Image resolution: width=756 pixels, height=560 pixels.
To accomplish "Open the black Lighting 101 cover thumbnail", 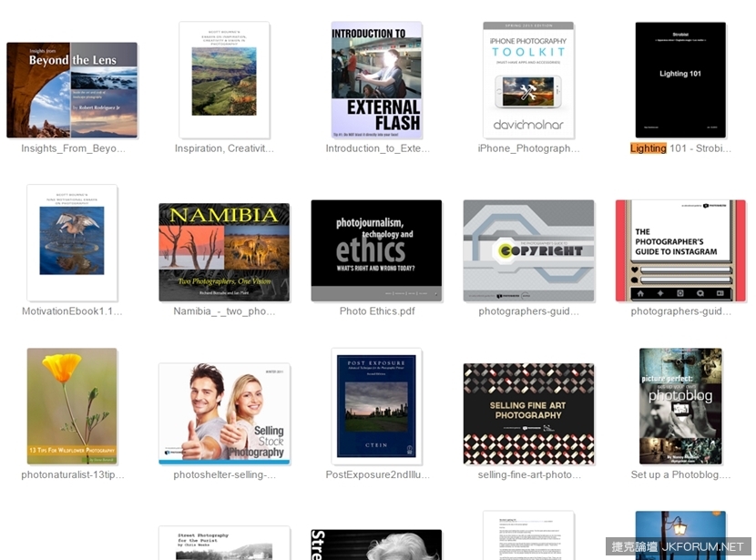I will pyautogui.click(x=680, y=80).
